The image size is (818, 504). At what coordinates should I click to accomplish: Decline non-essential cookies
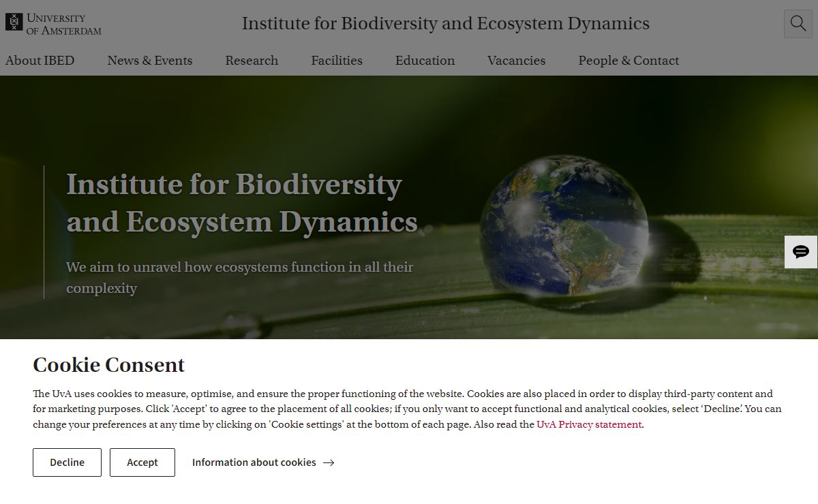pyautogui.click(x=67, y=462)
